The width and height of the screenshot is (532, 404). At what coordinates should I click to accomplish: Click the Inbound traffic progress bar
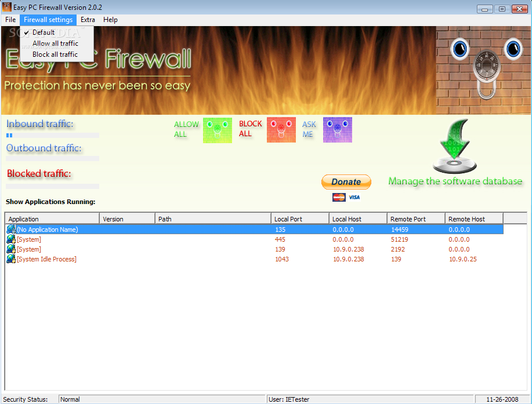tap(53, 135)
